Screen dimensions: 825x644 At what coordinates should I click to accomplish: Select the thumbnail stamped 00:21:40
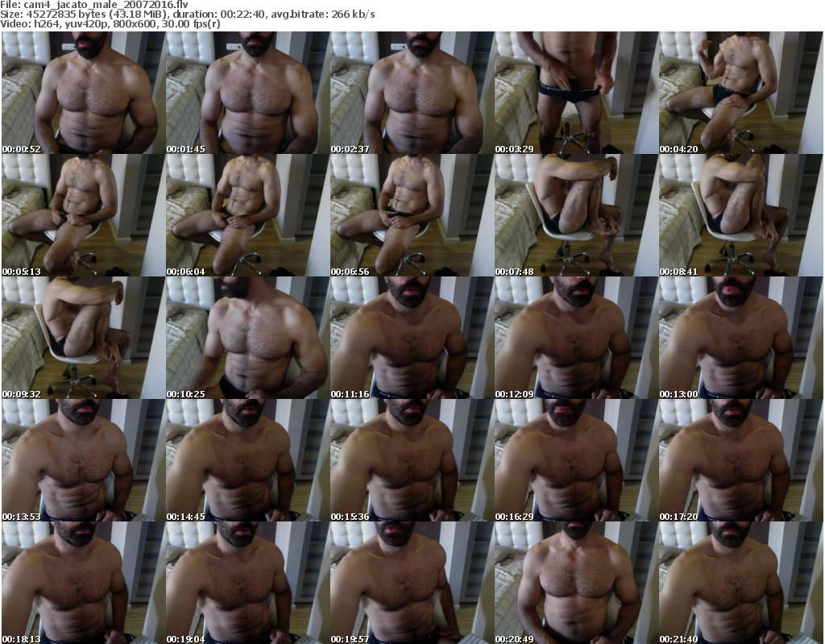click(x=741, y=583)
